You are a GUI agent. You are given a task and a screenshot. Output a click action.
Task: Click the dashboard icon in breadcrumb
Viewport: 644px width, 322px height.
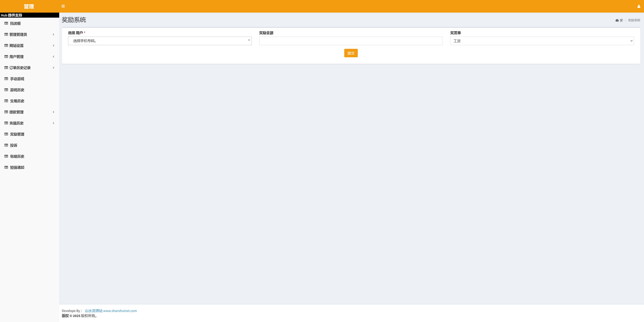tap(617, 20)
